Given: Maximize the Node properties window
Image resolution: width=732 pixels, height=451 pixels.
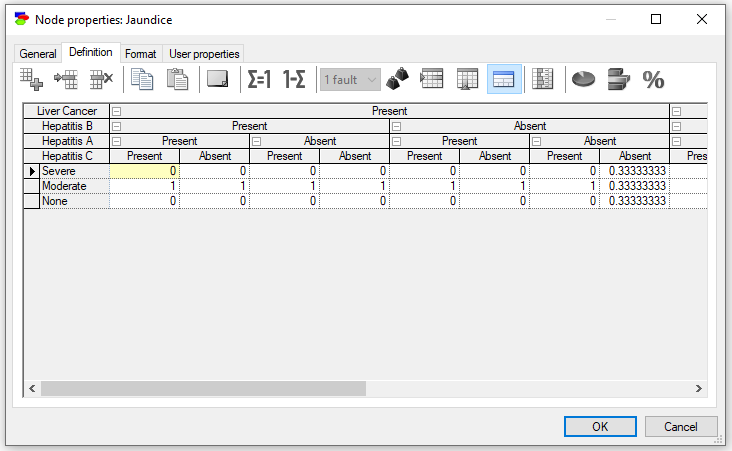Looking at the screenshot, I should [x=656, y=19].
